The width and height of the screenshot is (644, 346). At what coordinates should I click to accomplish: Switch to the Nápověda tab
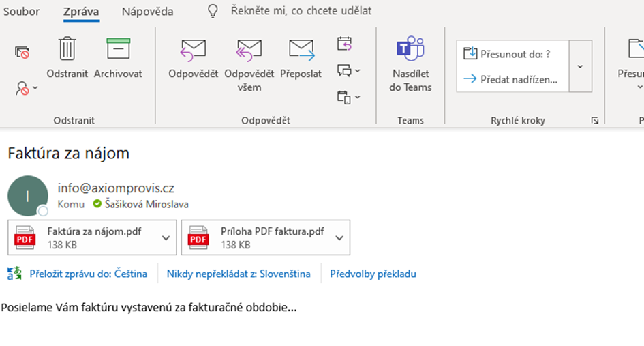click(147, 12)
